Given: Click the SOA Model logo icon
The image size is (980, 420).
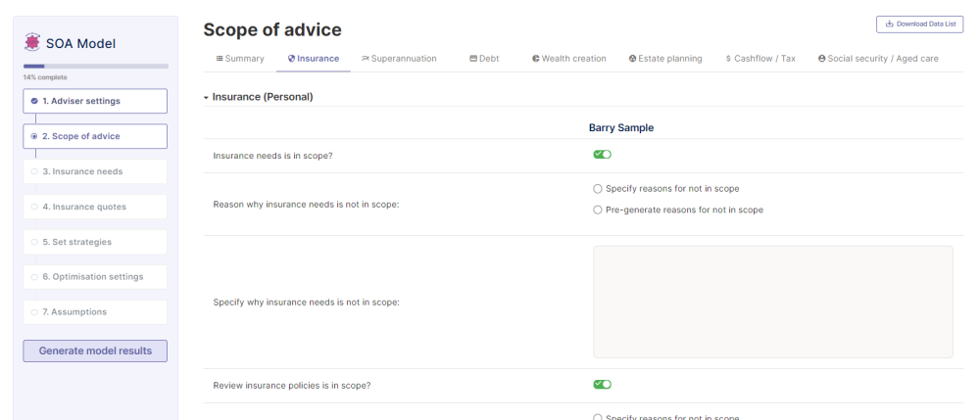Looking at the screenshot, I should tap(33, 43).
